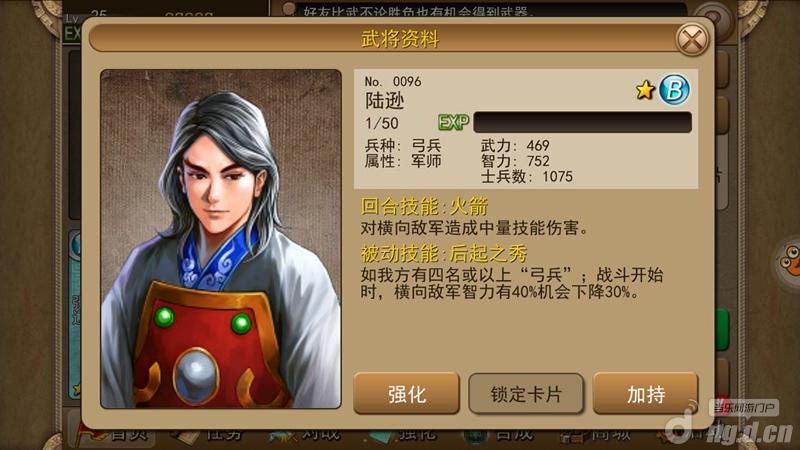Tap the 陆逊 character portrait

(x=221, y=239)
